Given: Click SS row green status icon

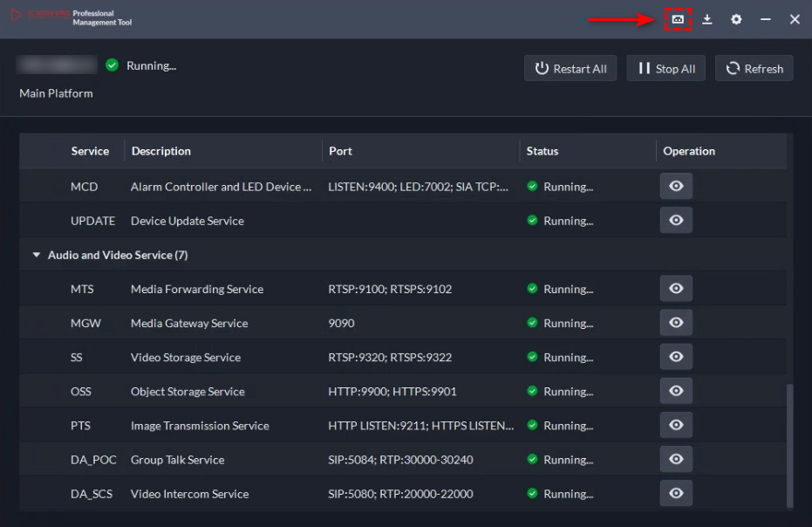Looking at the screenshot, I should point(532,357).
